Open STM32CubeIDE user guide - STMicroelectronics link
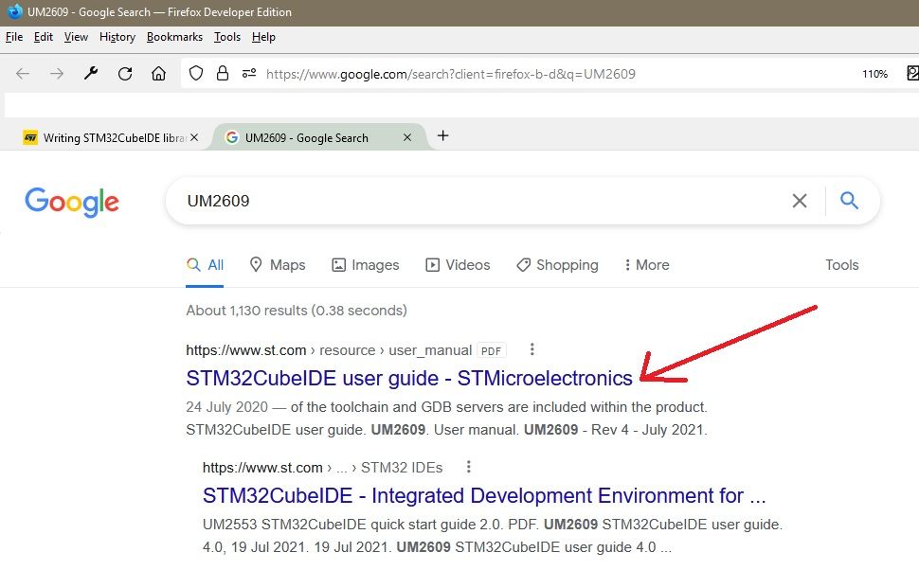 (409, 379)
